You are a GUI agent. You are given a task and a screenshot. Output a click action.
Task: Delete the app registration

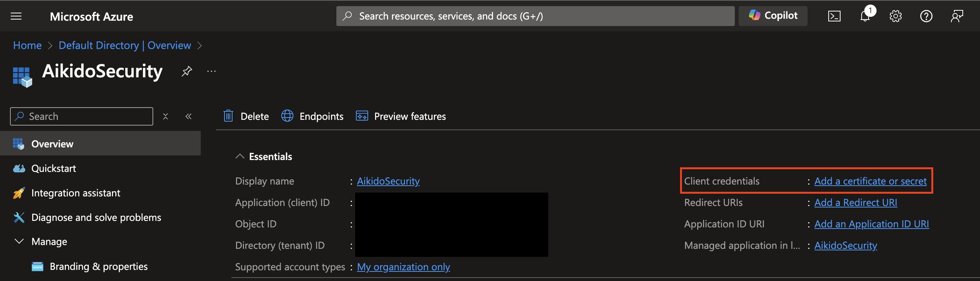(x=246, y=116)
